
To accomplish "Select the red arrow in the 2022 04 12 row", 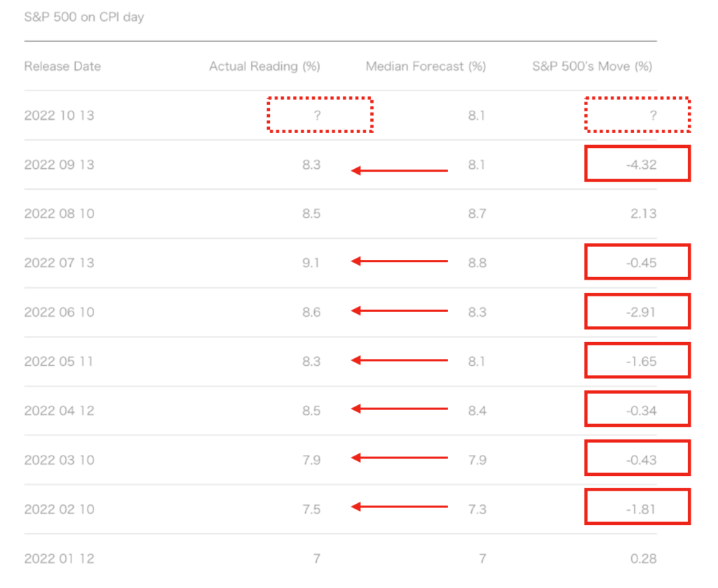I will pos(399,409).
